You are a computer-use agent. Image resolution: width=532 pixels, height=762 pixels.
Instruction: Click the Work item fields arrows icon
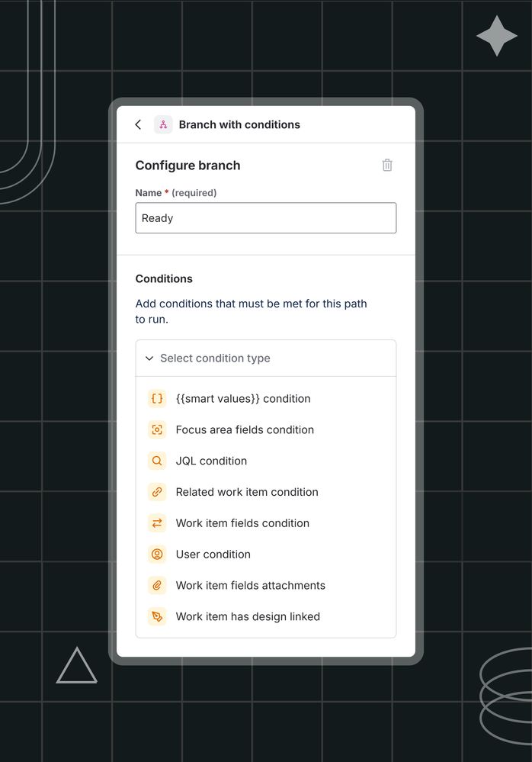pyautogui.click(x=157, y=523)
